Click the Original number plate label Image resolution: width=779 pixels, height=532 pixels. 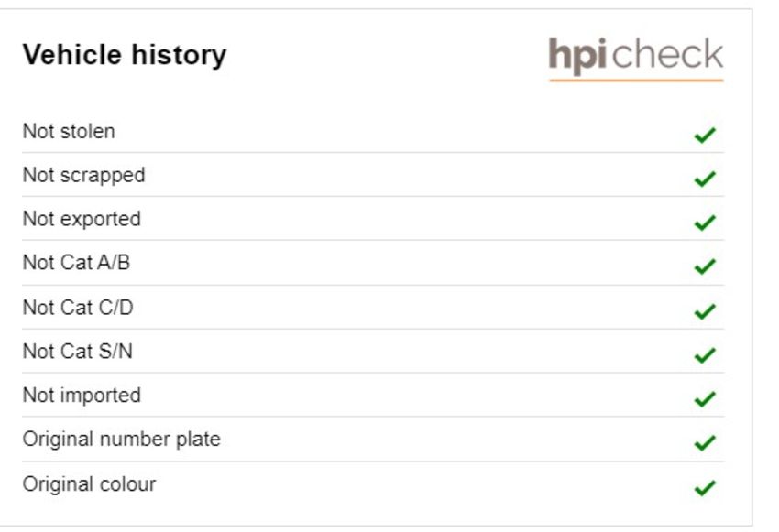[x=121, y=440]
